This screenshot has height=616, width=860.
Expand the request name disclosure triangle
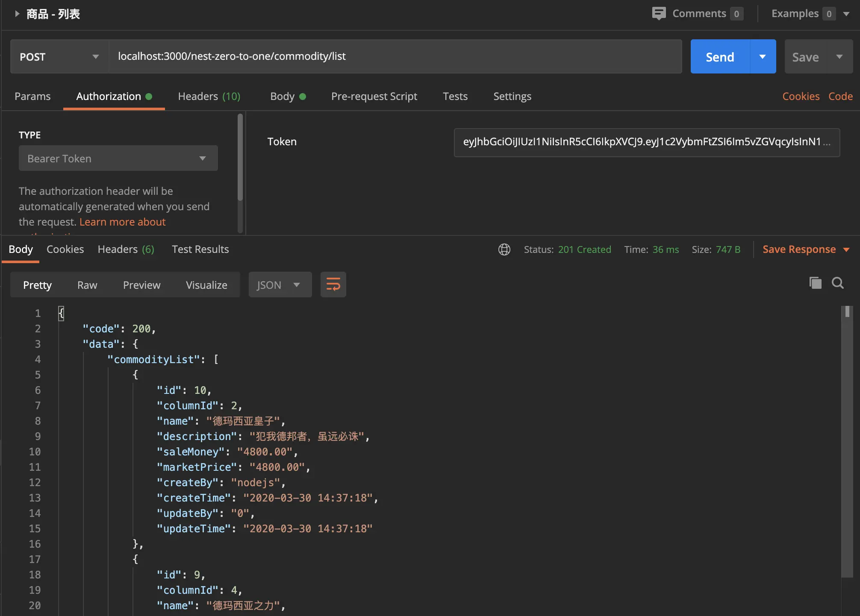click(17, 14)
